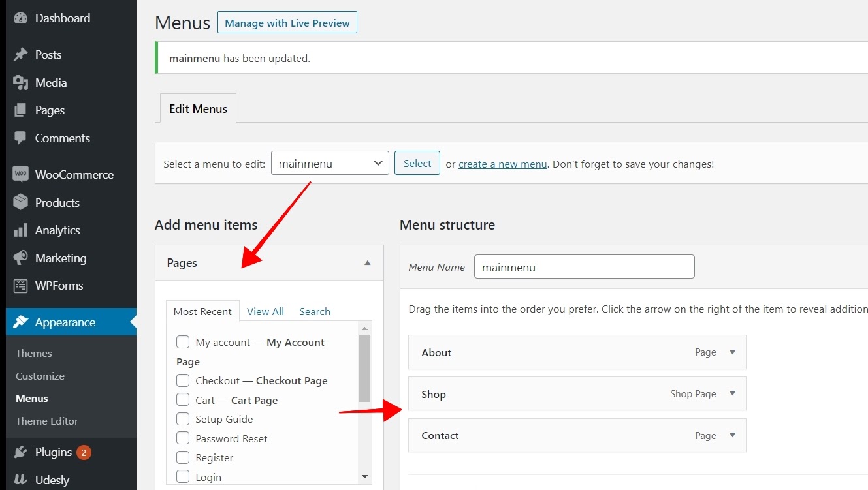
Task: Click the Comments bubble icon
Action: click(x=21, y=138)
